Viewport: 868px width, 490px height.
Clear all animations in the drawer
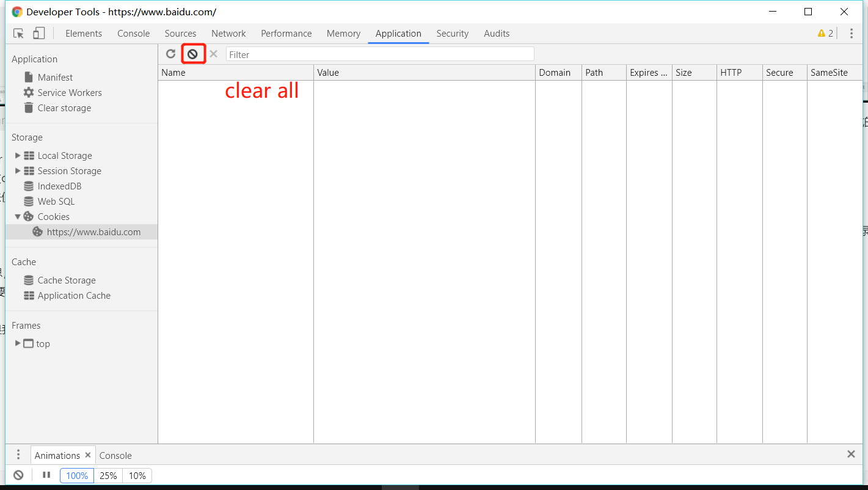coord(18,475)
